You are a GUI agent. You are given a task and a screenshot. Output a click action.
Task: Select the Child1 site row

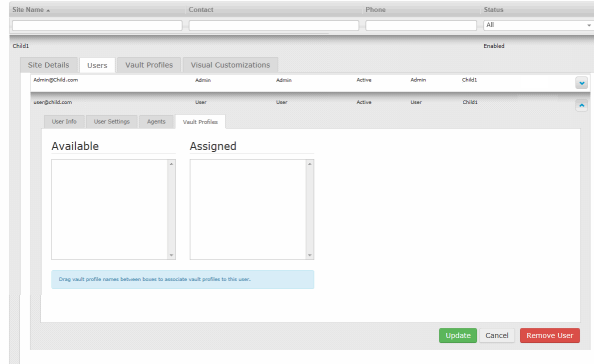[x=302, y=46]
